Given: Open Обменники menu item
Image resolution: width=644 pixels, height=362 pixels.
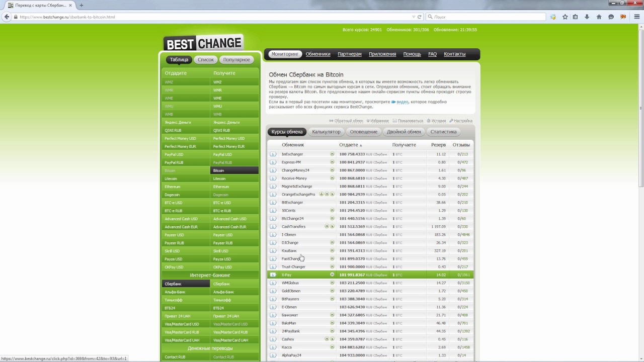Looking at the screenshot, I should pyautogui.click(x=318, y=54).
